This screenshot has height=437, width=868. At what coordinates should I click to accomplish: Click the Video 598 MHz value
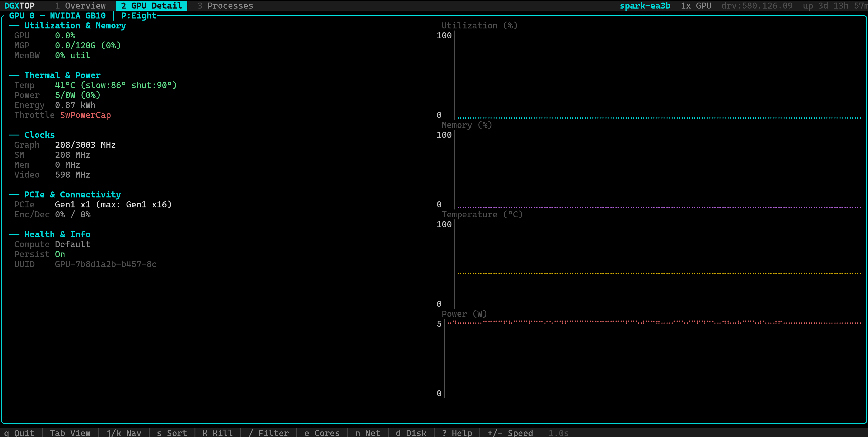(x=72, y=175)
